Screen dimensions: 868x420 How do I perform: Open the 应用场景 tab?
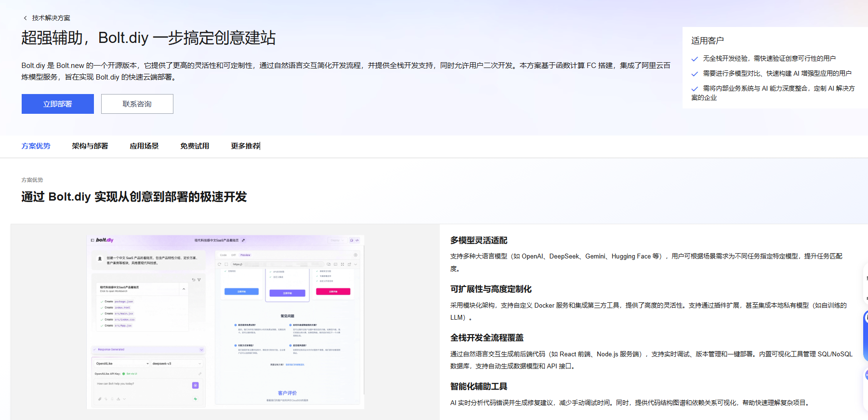144,146
